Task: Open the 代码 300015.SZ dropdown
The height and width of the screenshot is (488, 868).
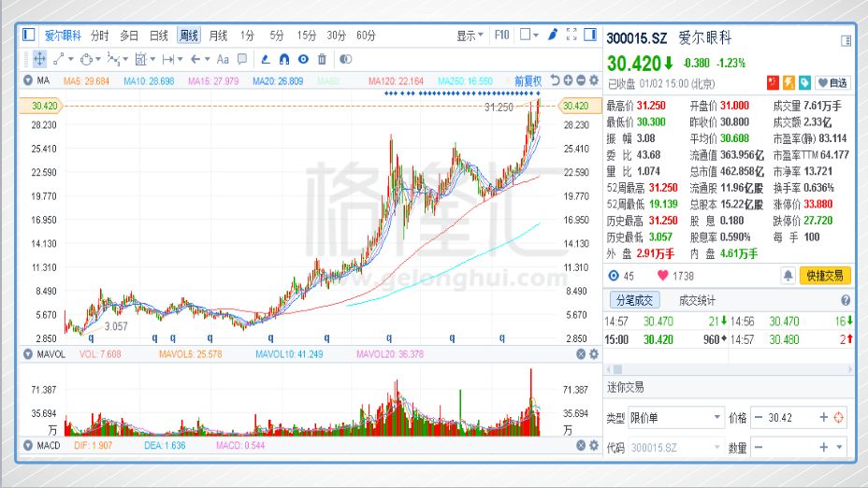Action: tap(676, 448)
